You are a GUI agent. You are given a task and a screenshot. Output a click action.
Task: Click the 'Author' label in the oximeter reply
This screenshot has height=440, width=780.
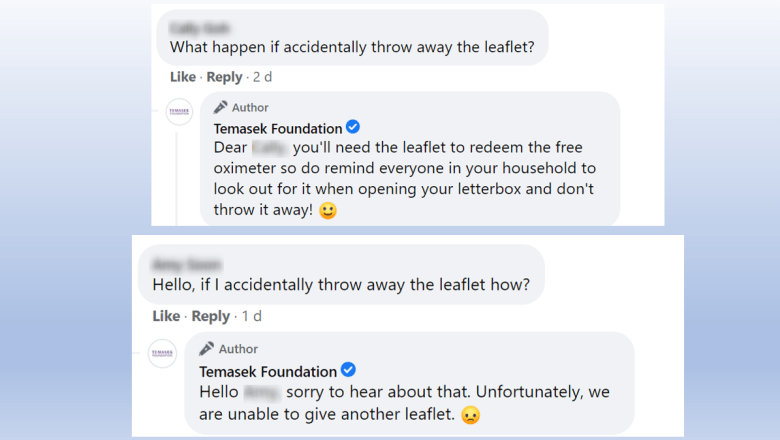tap(251, 107)
